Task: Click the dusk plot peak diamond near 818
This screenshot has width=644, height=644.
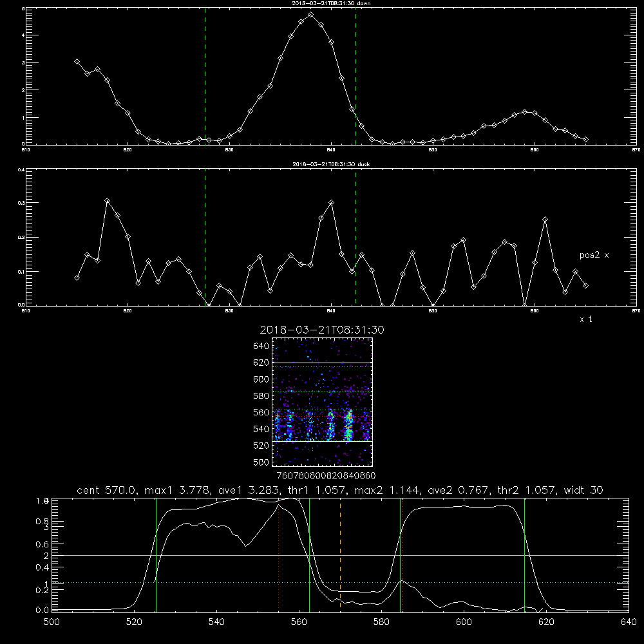Action: coord(107,200)
